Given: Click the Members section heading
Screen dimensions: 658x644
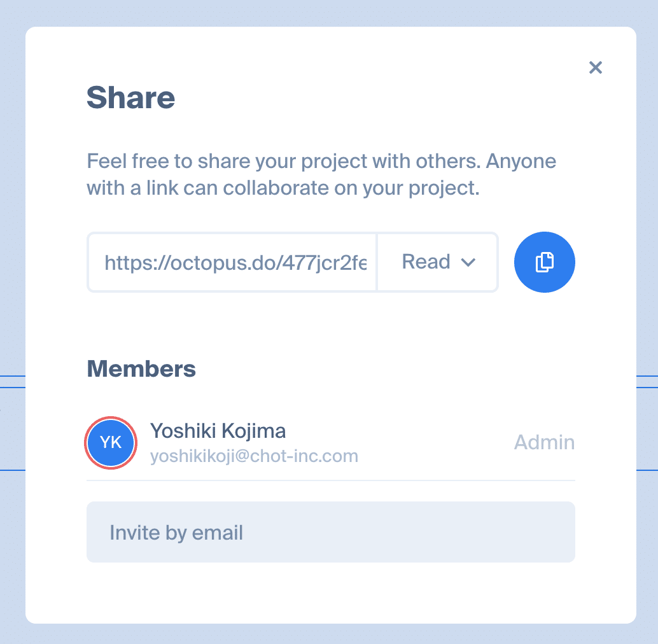Looking at the screenshot, I should pos(141,369).
